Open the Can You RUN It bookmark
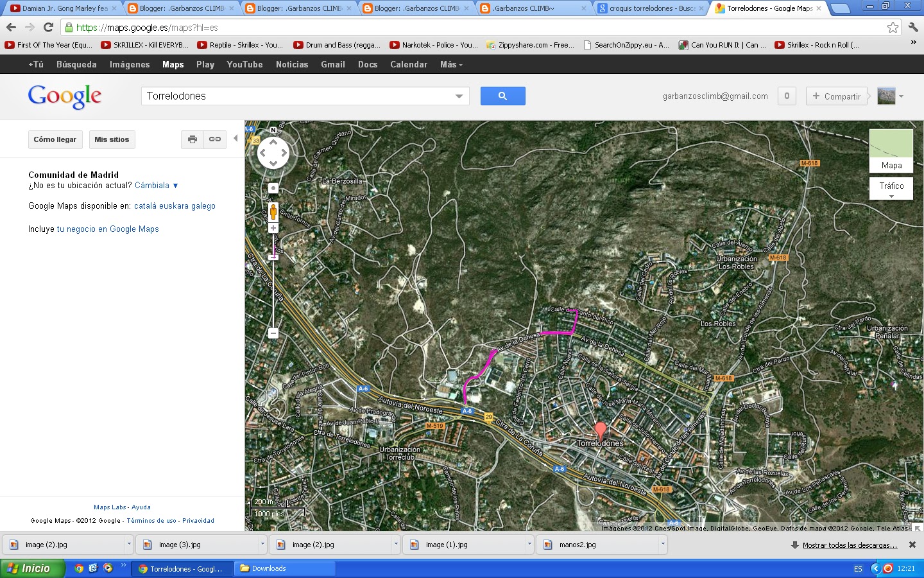This screenshot has height=578, width=924. (x=723, y=45)
